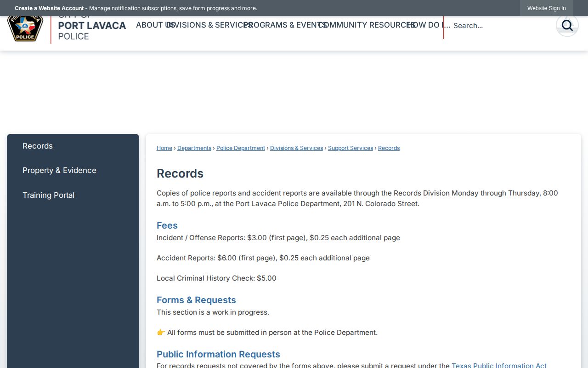Click the Create a Website Account link
The width and height of the screenshot is (588, 368).
(49, 8)
